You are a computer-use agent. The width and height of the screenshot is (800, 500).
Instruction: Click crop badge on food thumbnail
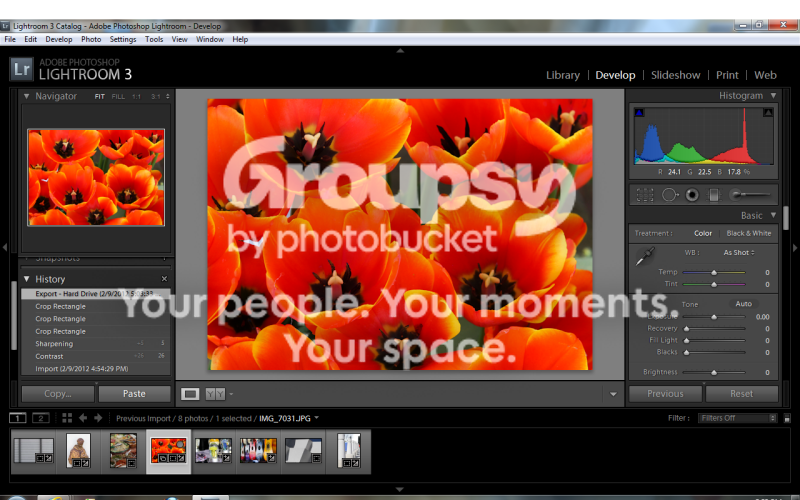pyautogui.click(x=132, y=463)
